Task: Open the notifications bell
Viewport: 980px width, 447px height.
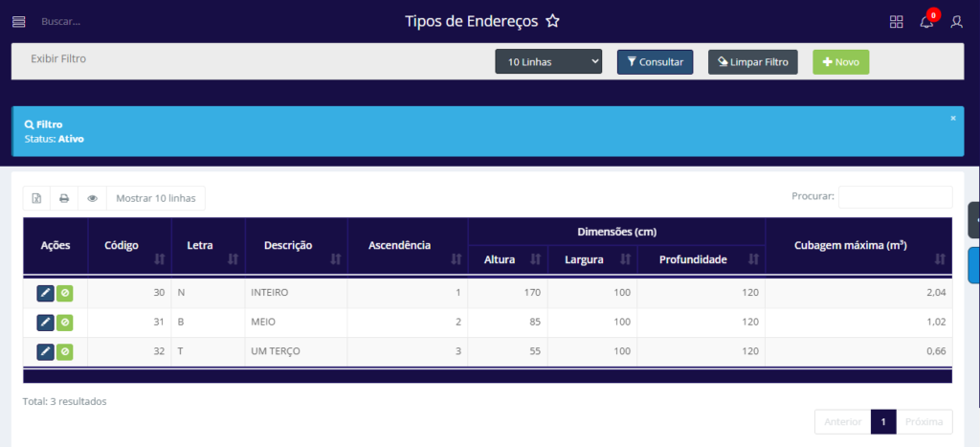Action: pos(926,21)
